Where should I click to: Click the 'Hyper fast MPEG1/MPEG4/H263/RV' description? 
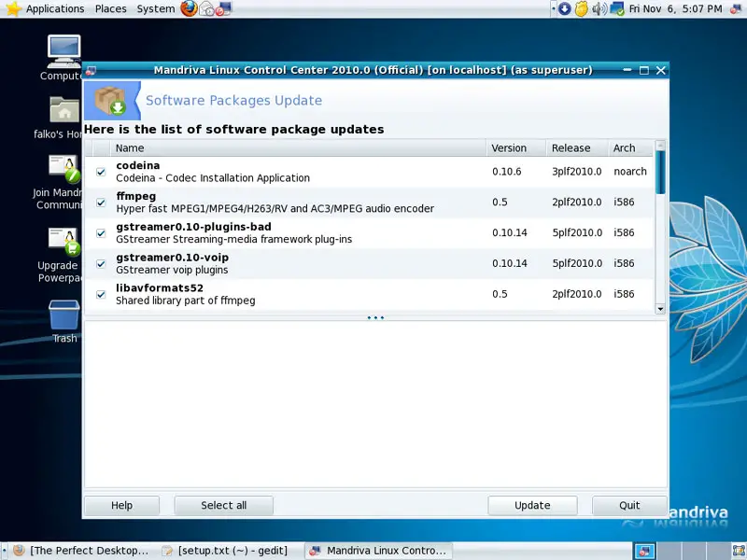pos(275,208)
